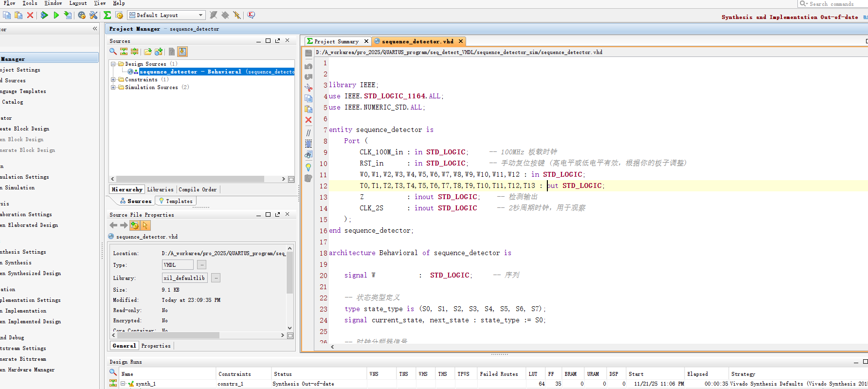868x389 pixels.
Task: Click the Paste icon in main toolbar
Action: (x=18, y=15)
